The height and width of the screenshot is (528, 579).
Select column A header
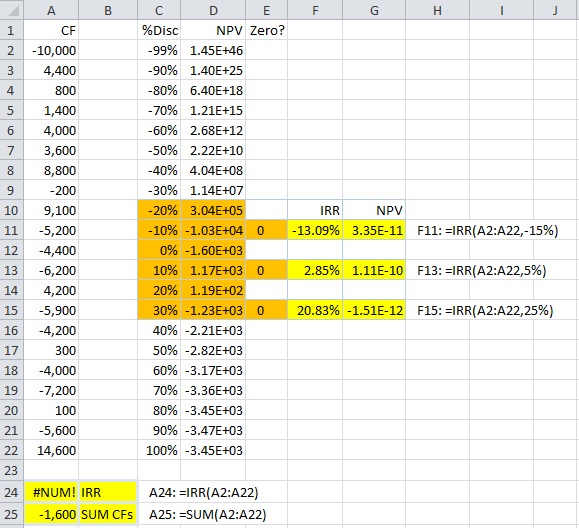(x=51, y=10)
